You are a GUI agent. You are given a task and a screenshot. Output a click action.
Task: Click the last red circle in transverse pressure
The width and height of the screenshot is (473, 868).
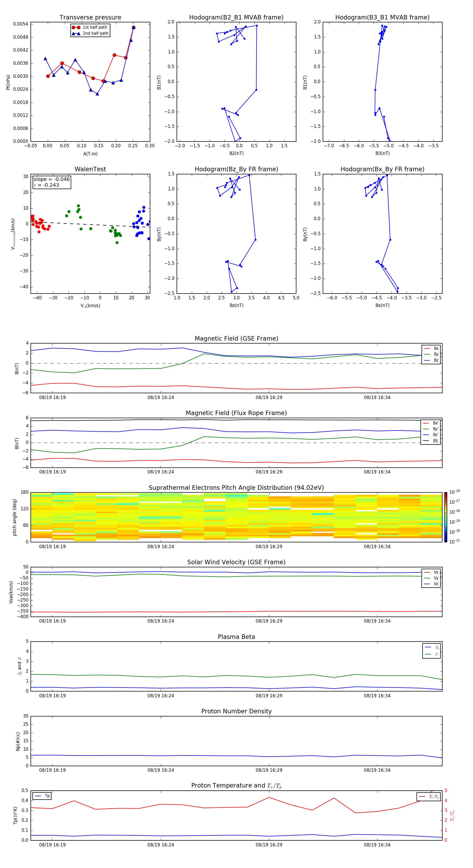(134, 28)
